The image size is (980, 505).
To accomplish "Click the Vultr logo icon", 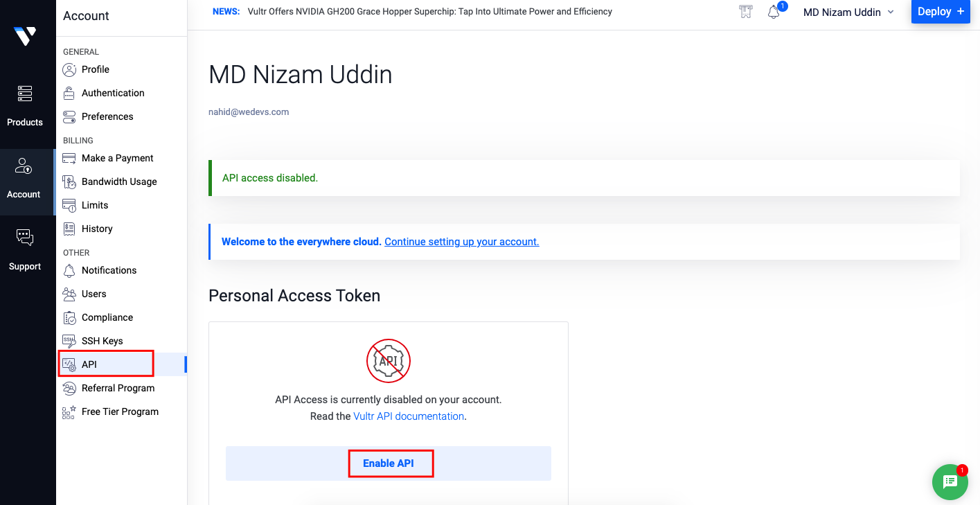I will click(x=25, y=36).
